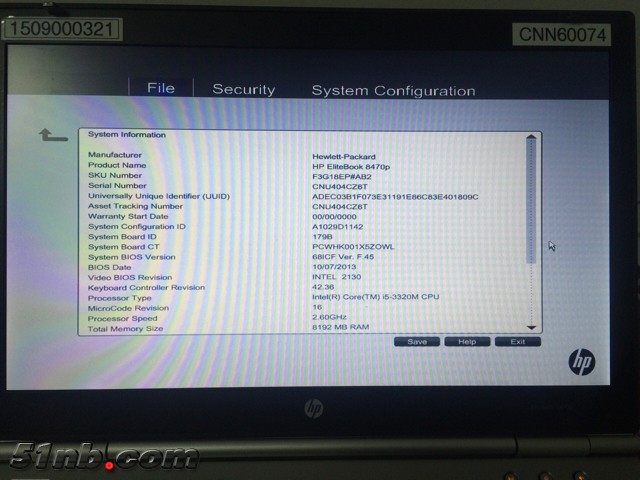640x480 pixels.
Task: Click the scroll down arrow
Action: pyautogui.click(x=531, y=327)
